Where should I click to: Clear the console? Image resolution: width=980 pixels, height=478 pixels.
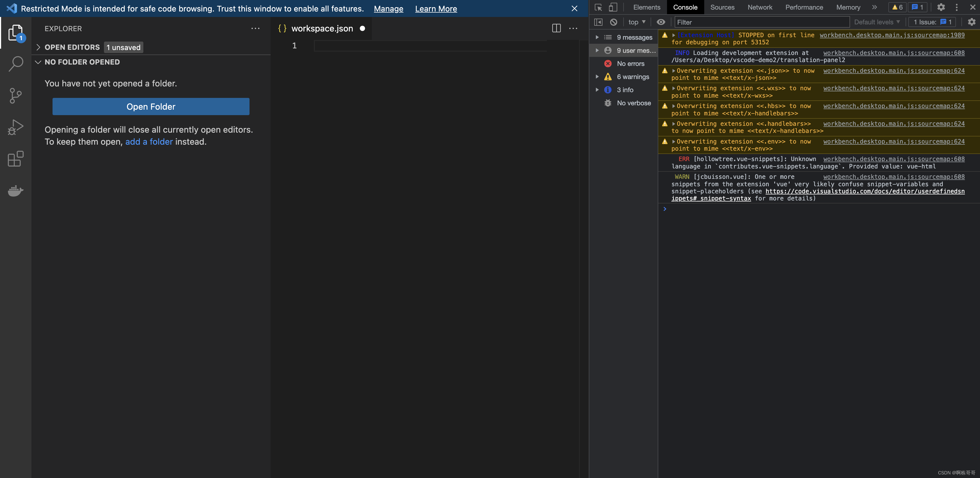tap(614, 22)
